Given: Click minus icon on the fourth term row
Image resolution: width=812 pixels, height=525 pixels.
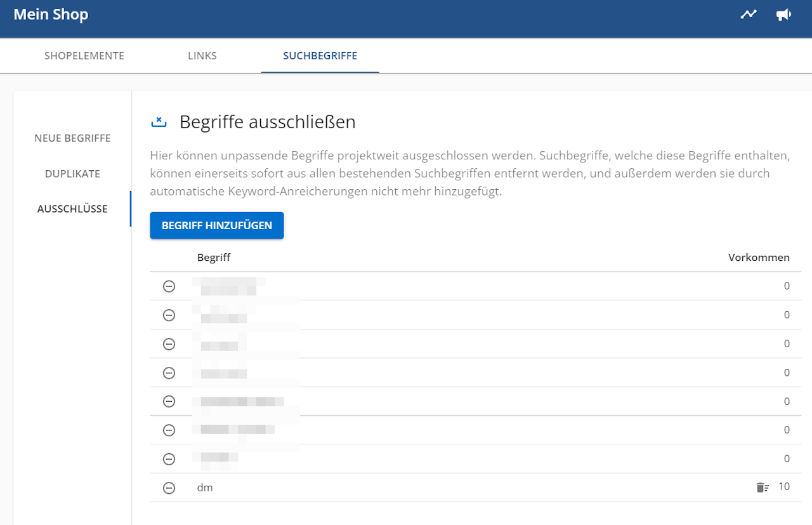Looking at the screenshot, I should coord(169,373).
